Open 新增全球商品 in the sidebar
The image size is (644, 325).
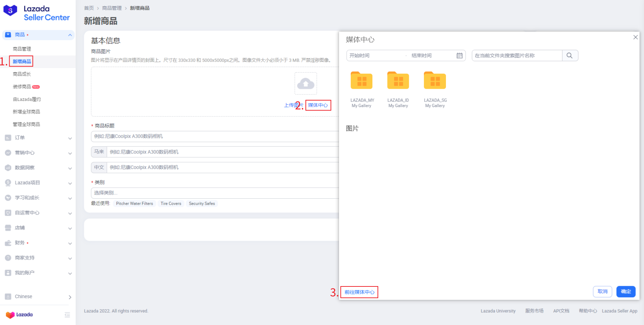pyautogui.click(x=26, y=112)
